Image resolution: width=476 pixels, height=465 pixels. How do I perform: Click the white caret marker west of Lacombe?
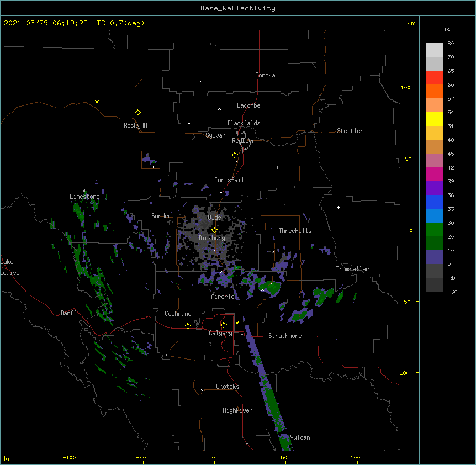tap(219, 109)
